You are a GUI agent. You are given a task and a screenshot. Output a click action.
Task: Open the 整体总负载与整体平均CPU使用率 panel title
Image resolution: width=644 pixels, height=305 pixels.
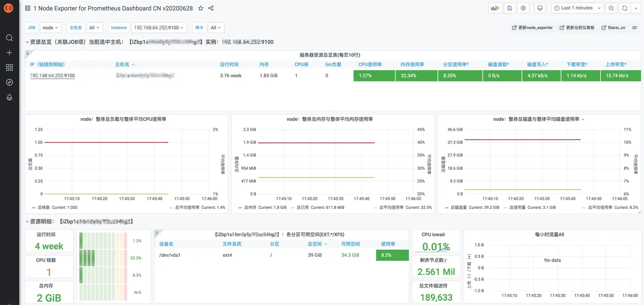124,119
